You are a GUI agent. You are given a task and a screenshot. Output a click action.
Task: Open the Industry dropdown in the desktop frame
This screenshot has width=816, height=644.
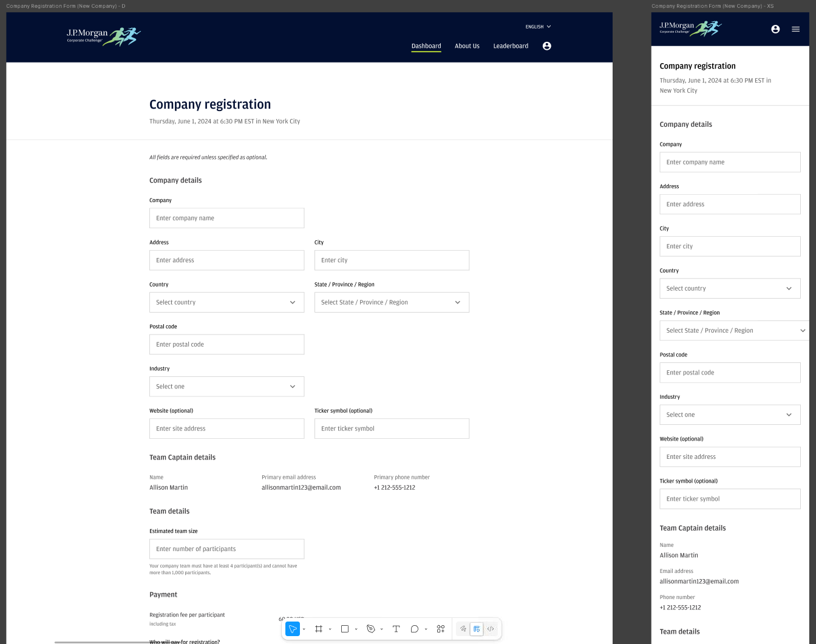(226, 387)
